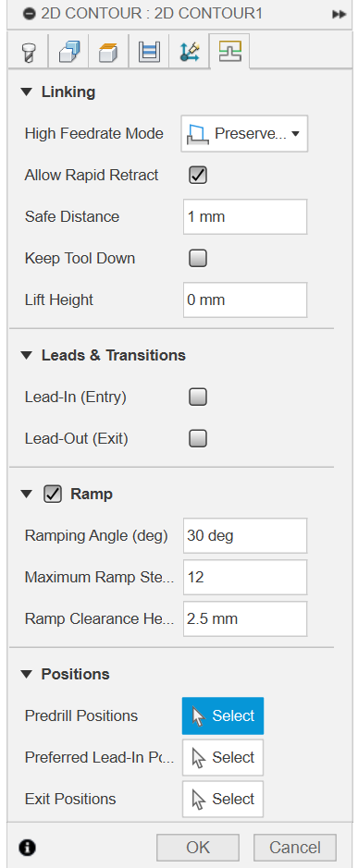This screenshot has height=868, width=358.
Task: Open the Tool tab icon
Action: (x=28, y=52)
